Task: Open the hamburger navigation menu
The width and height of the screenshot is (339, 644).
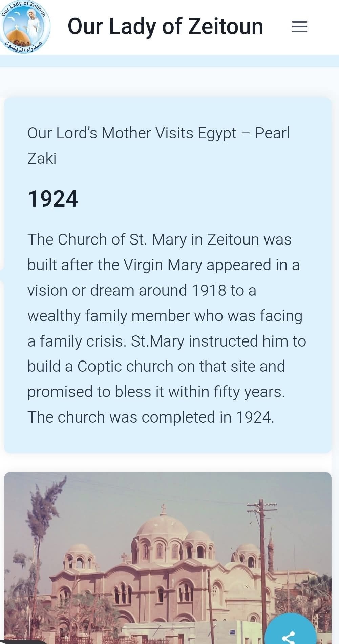Action: pyautogui.click(x=299, y=26)
